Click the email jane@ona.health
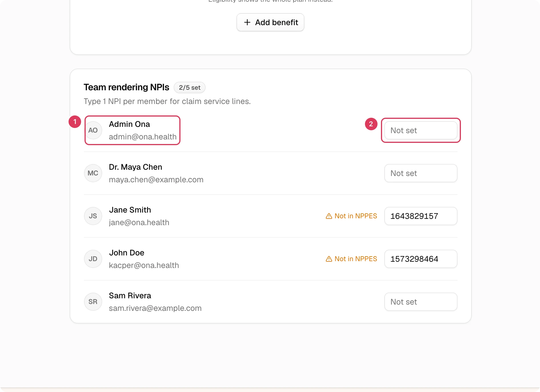The width and height of the screenshot is (540, 392). point(139,222)
